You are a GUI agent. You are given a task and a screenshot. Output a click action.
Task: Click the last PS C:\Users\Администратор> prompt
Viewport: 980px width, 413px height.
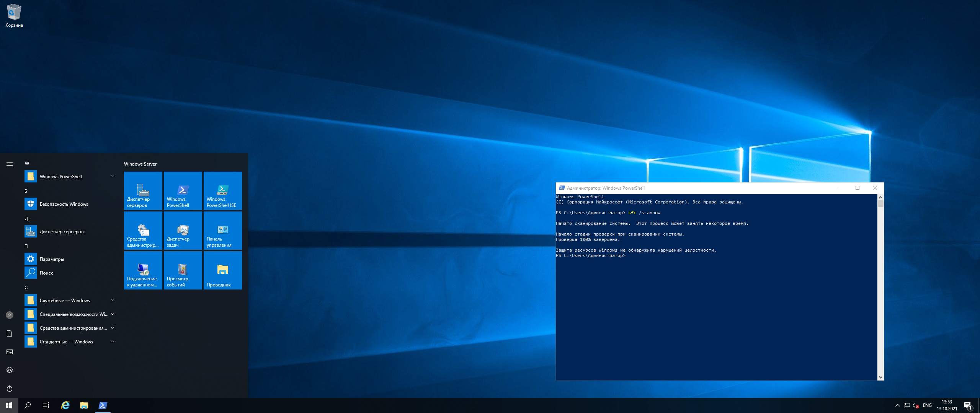pos(590,256)
